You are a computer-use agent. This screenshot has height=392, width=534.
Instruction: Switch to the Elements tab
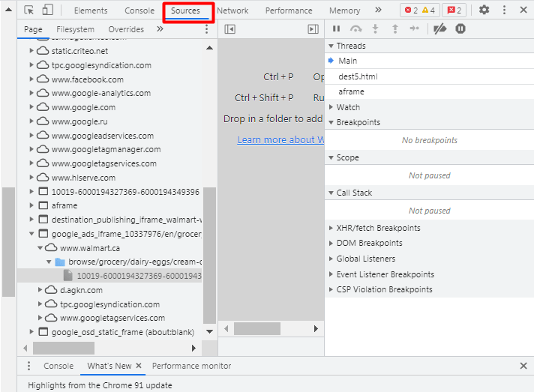[x=91, y=10]
